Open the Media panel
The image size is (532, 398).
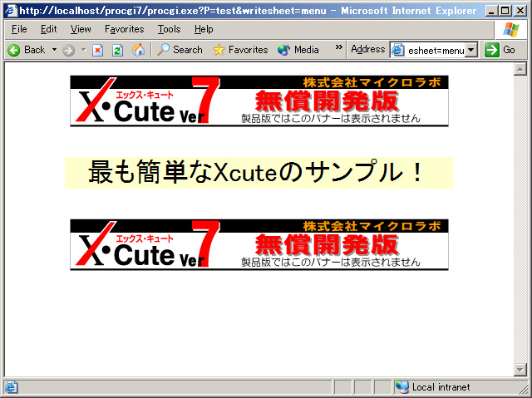[x=298, y=50]
